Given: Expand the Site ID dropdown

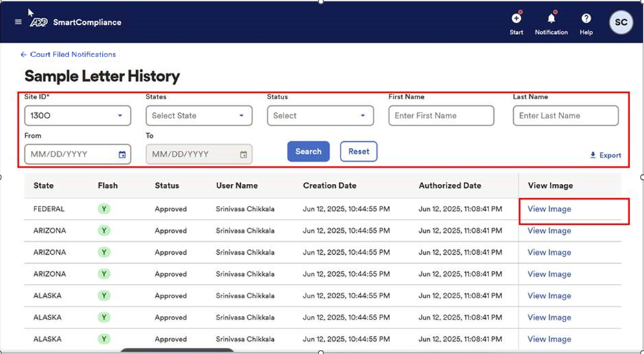Looking at the screenshot, I should pos(120,116).
